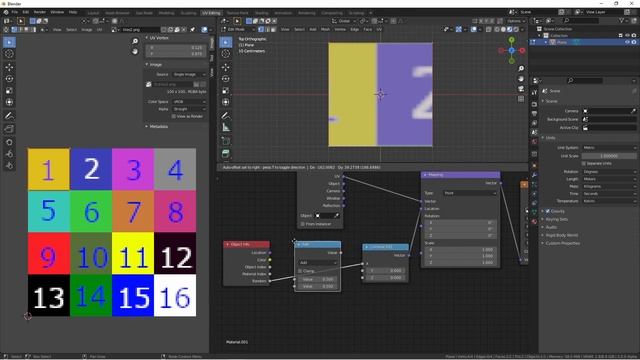Toggle the Clamp checkbox on Math node

300,271
